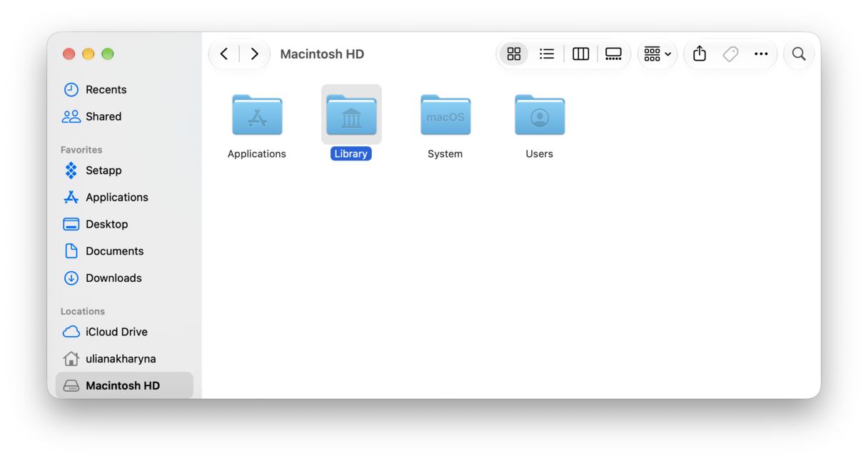Switch to list view

coord(547,54)
